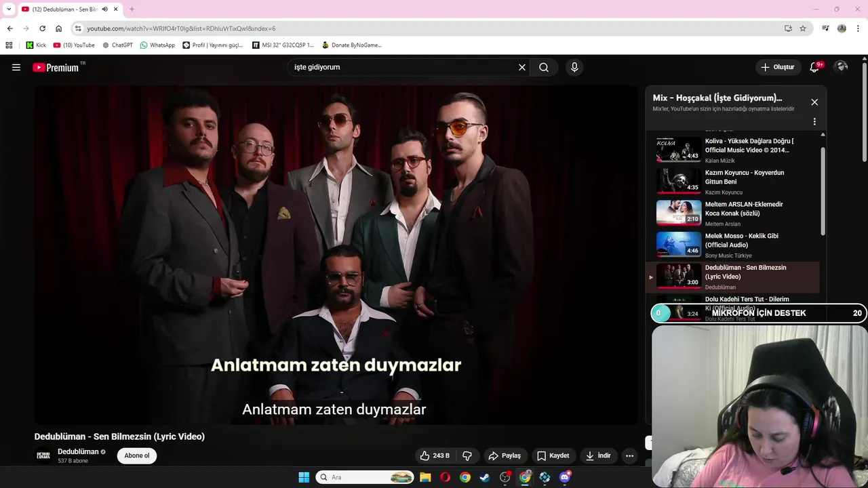View site information icon in address bar
Screen dimensions: 868x488
click(78, 28)
